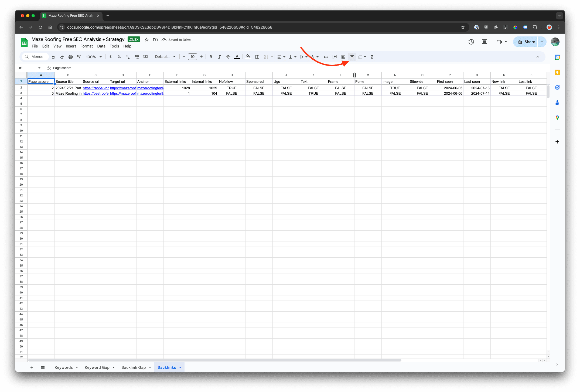Open fill color picker

pyautogui.click(x=248, y=57)
